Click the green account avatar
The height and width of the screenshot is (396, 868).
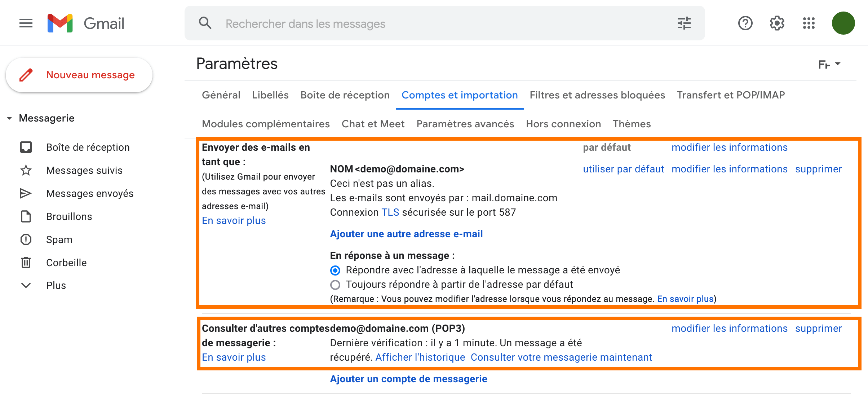pyautogui.click(x=843, y=23)
